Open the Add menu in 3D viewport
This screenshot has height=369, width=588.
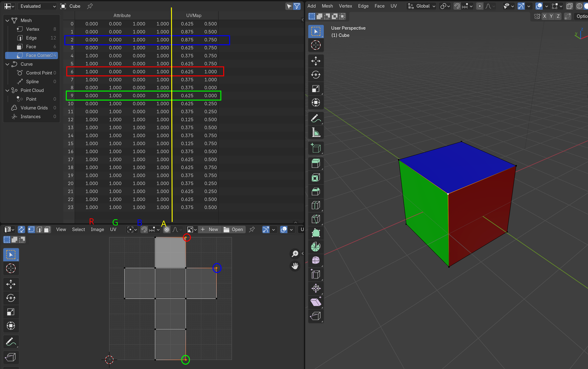point(311,6)
